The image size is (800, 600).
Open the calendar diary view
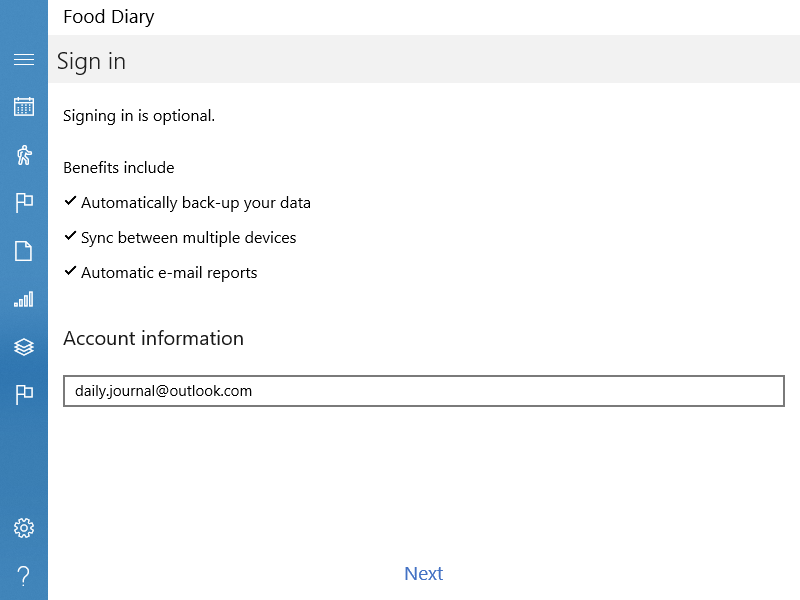24,106
